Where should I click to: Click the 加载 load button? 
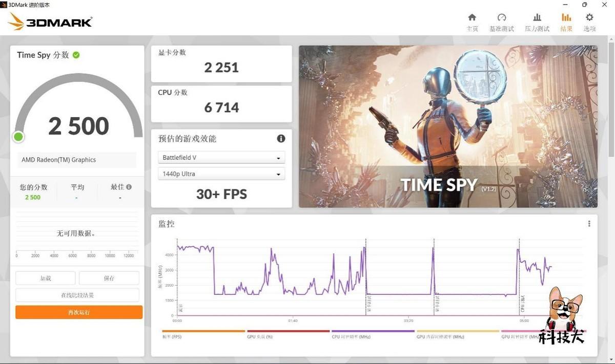coord(46,279)
